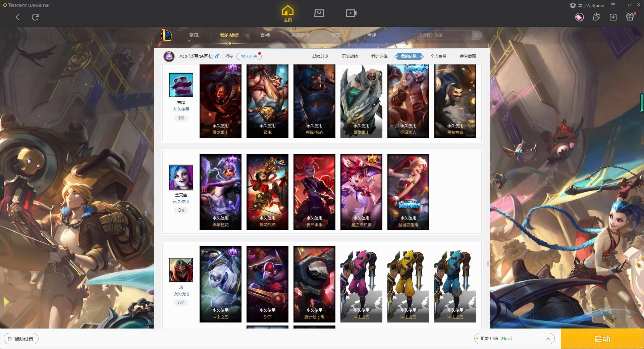
Task: Open the SKT Zed skin thumbnail
Action: point(267,284)
